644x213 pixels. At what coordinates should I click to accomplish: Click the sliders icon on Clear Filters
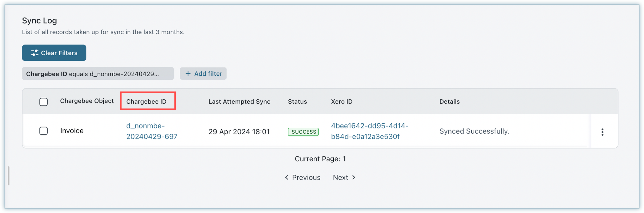(x=35, y=53)
